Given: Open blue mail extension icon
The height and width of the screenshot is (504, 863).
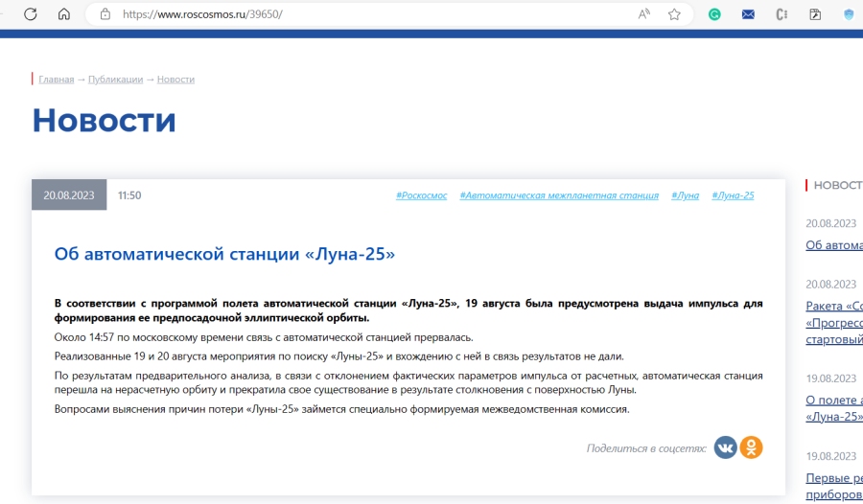Looking at the screenshot, I should pos(748,15).
